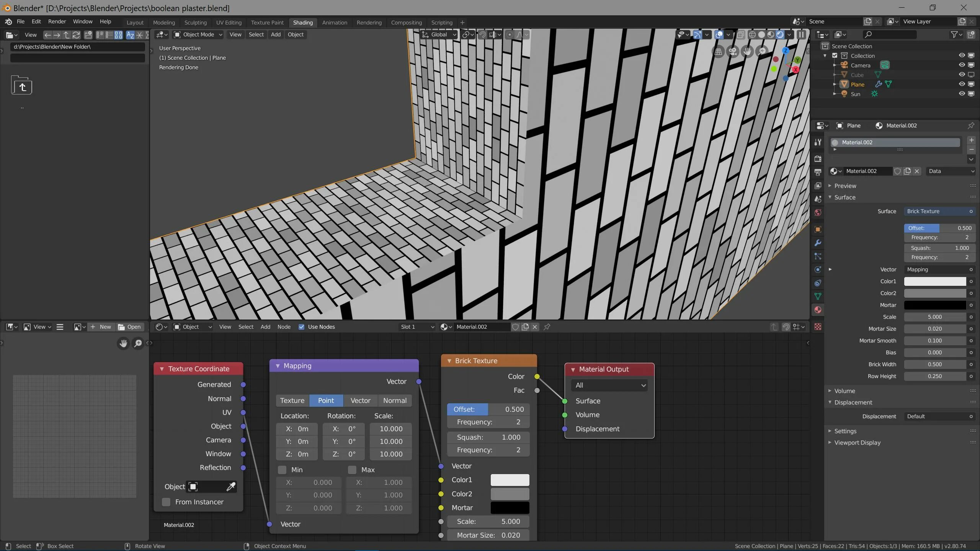Image resolution: width=980 pixels, height=551 pixels.
Task: Pin the node editor material
Action: point(547,327)
